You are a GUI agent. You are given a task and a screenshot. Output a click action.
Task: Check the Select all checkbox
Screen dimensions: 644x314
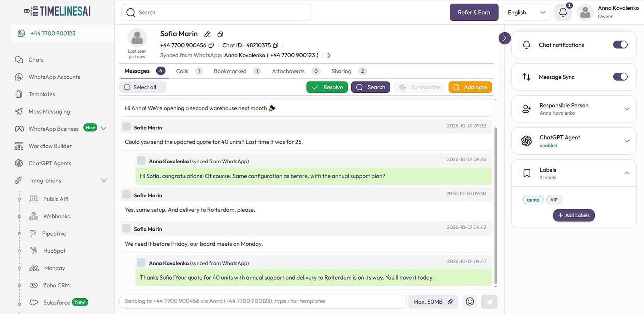coord(127,87)
